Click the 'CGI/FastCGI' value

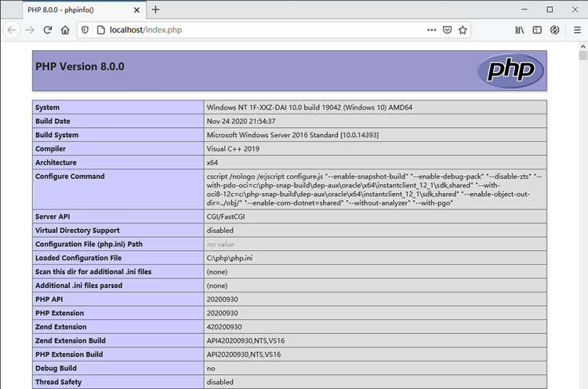[226, 216]
